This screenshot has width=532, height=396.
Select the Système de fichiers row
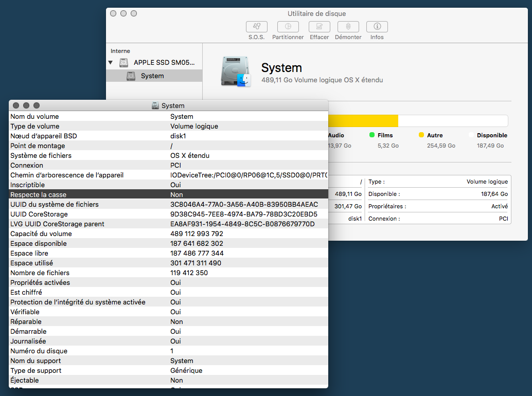168,155
